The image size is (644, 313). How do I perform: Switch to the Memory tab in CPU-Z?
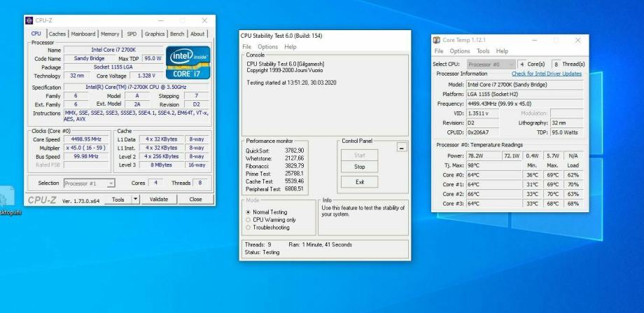110,34
